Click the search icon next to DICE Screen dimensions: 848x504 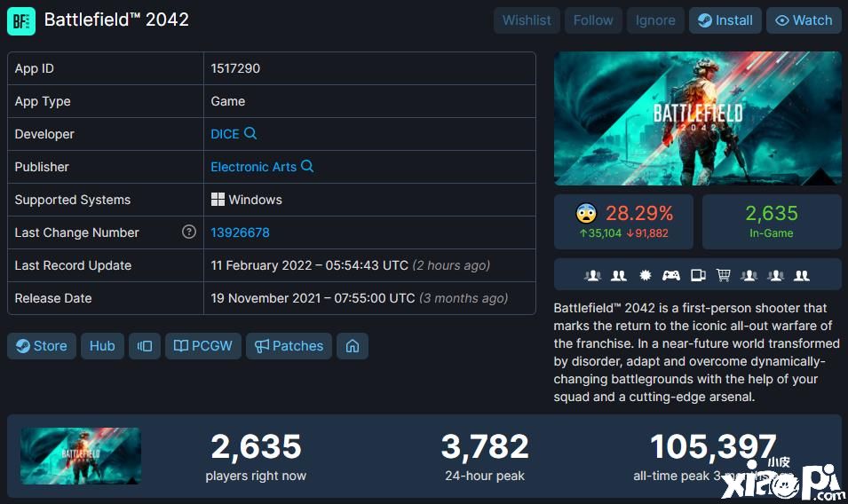pyautogui.click(x=250, y=133)
